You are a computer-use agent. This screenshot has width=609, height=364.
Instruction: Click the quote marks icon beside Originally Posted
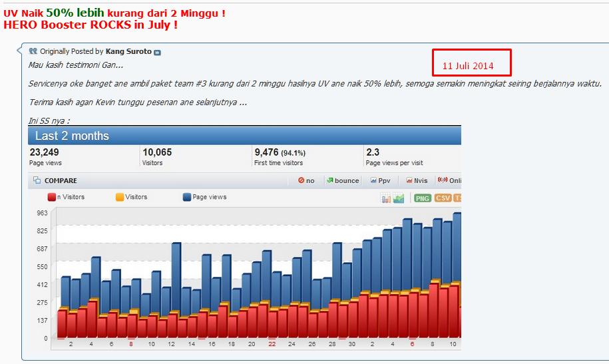click(x=33, y=51)
